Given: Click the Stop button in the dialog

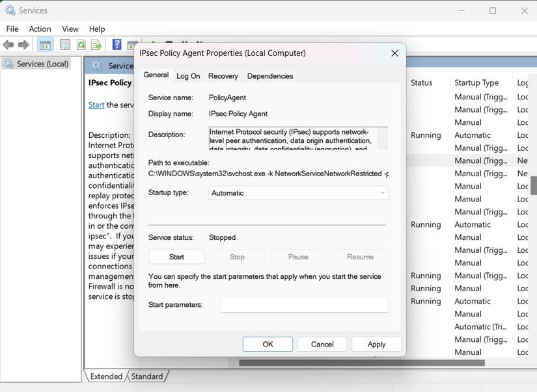Looking at the screenshot, I should 237,257.
